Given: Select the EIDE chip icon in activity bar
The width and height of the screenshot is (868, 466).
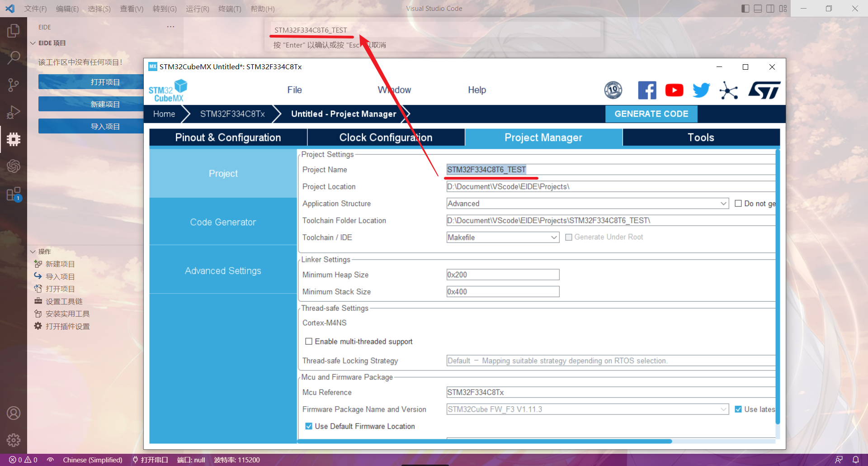Looking at the screenshot, I should [x=14, y=139].
